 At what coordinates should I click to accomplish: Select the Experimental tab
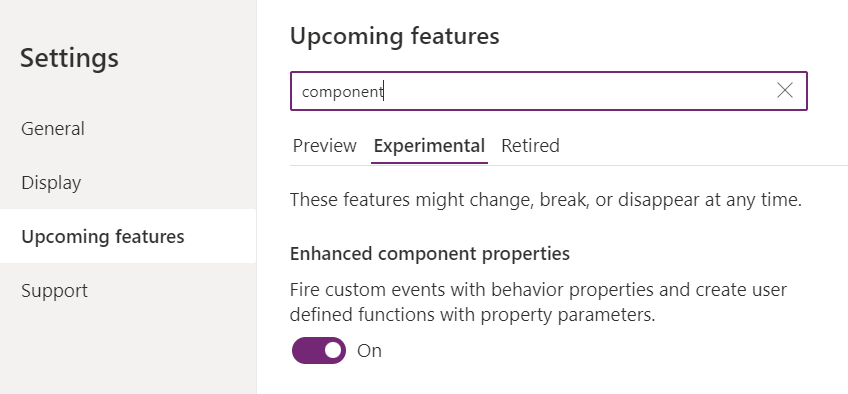click(x=429, y=146)
